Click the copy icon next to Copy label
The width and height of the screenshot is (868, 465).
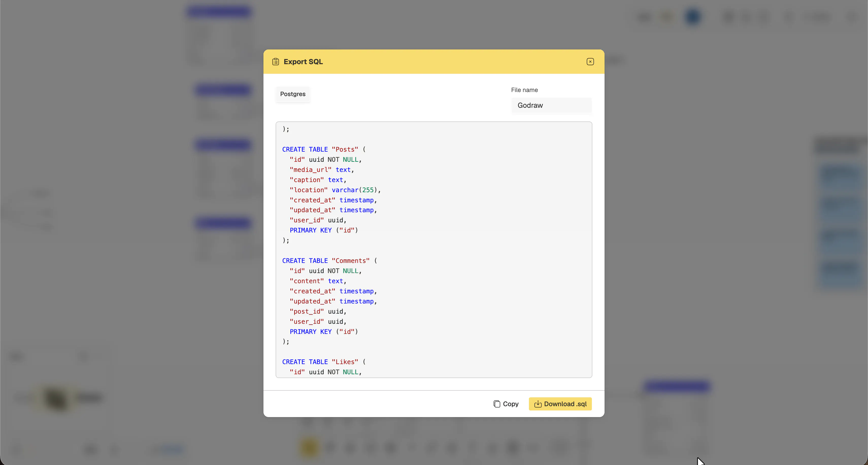pyautogui.click(x=497, y=404)
